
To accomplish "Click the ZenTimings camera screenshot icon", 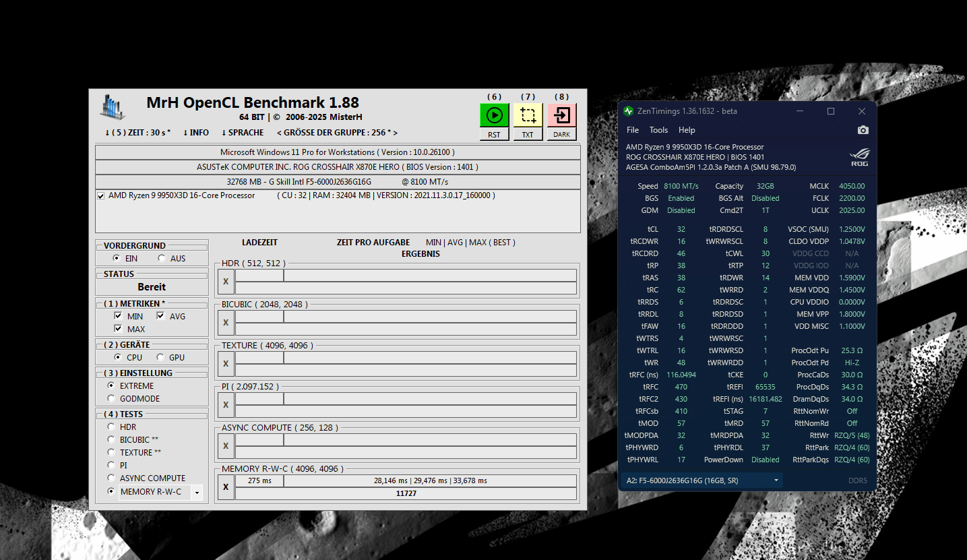I will coord(863,130).
